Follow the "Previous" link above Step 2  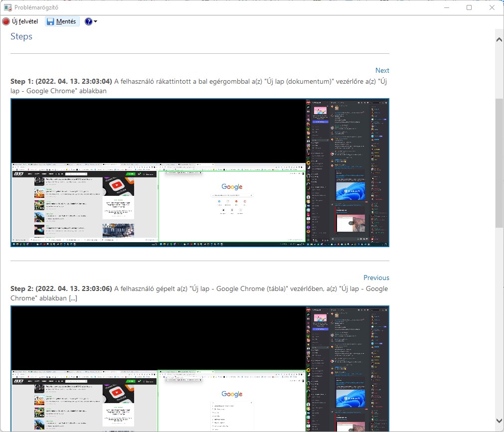point(376,278)
